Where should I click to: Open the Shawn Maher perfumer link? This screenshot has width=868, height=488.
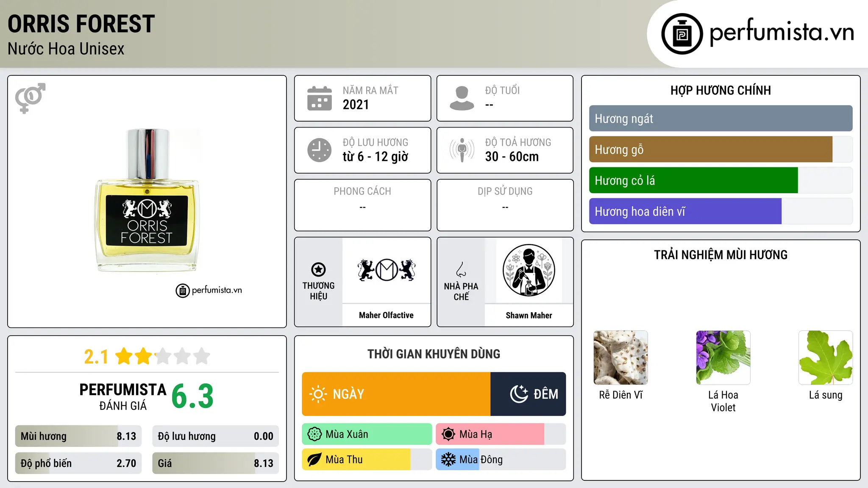(x=529, y=315)
